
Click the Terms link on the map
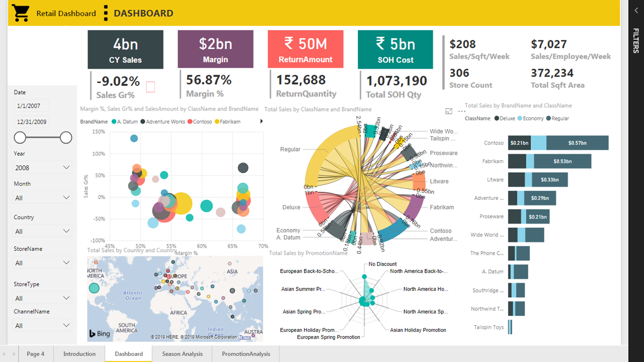[245, 337]
